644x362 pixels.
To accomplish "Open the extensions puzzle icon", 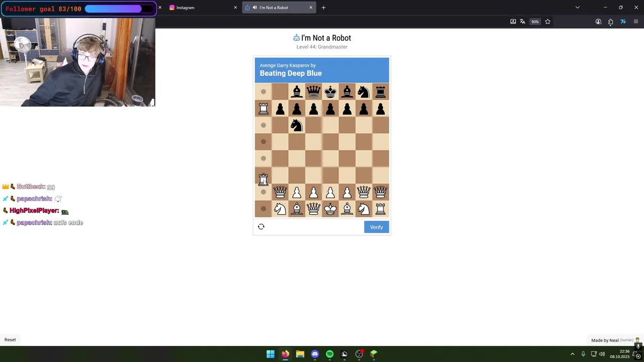I will pyautogui.click(x=610, y=22).
